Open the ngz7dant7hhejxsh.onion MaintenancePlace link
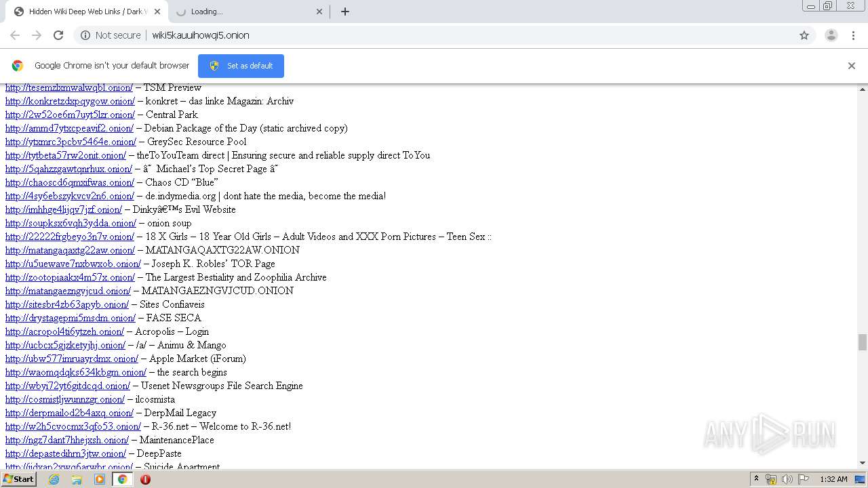 coord(67,440)
